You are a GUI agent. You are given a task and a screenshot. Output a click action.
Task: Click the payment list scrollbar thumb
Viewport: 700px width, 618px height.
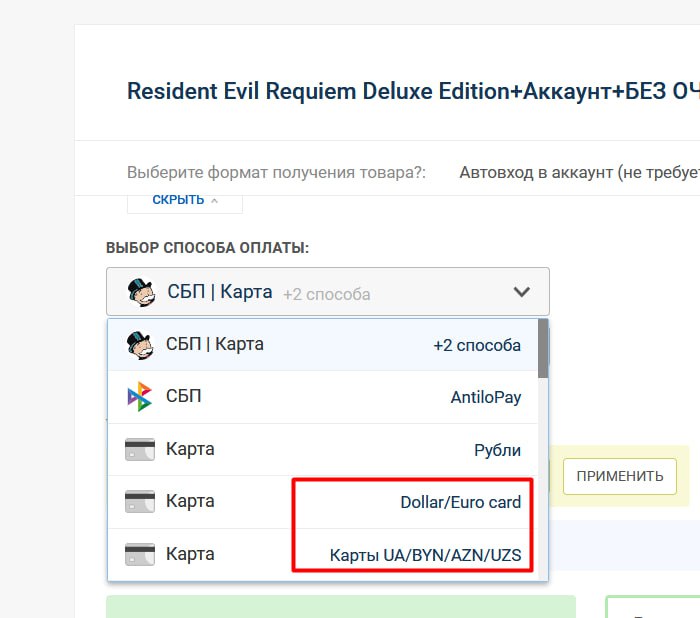[543, 348]
